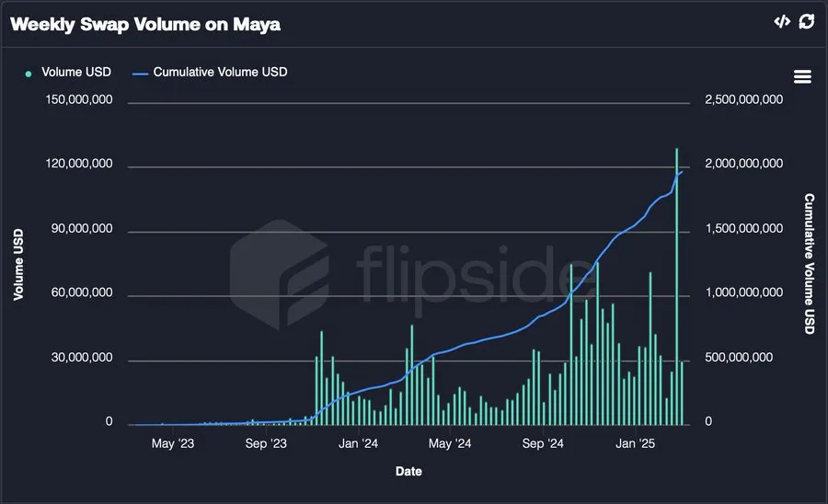Click the Sep '23 date axis label
Screen dimensions: 828x504
[266, 443]
